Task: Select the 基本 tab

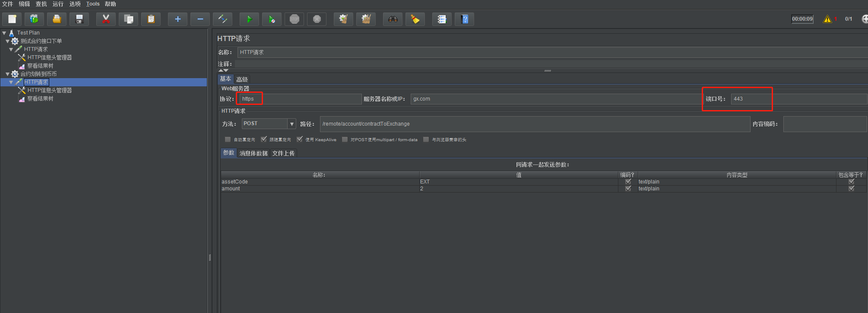Action: 225,79
